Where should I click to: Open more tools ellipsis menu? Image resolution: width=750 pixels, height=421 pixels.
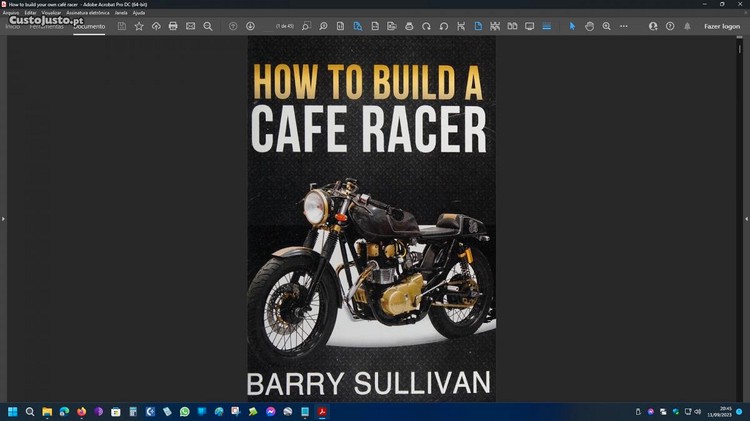[x=623, y=26]
